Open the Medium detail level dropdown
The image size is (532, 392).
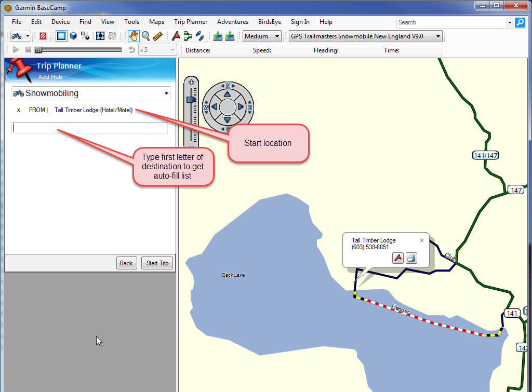(x=262, y=36)
